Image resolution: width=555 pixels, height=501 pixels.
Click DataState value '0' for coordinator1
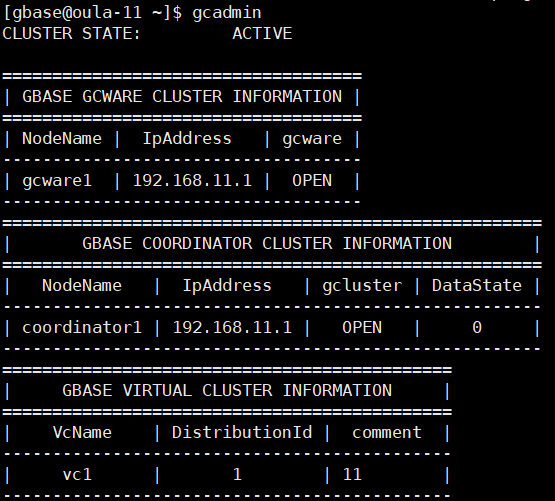click(x=477, y=328)
